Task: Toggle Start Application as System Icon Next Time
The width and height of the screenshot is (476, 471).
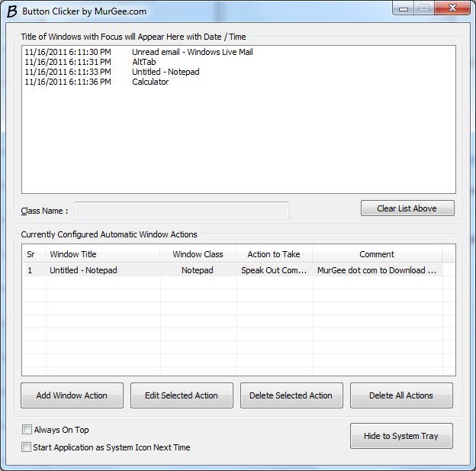Action: 27,447
